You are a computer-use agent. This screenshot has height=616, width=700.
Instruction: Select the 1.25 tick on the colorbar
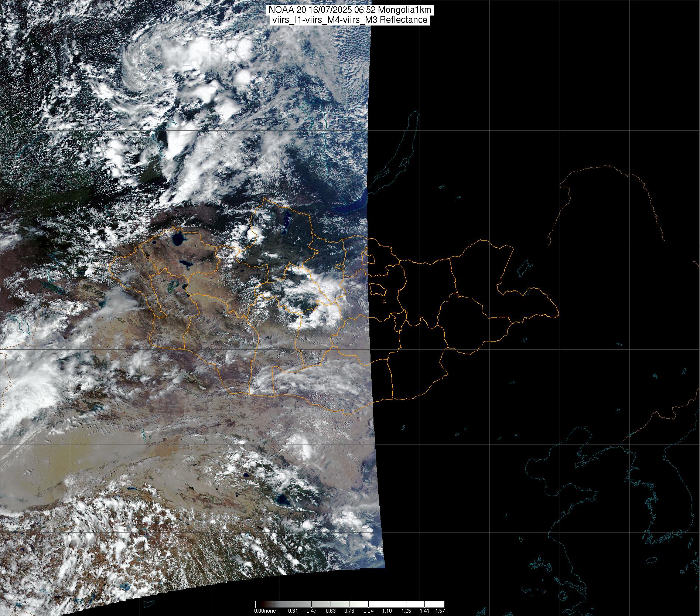(x=406, y=611)
